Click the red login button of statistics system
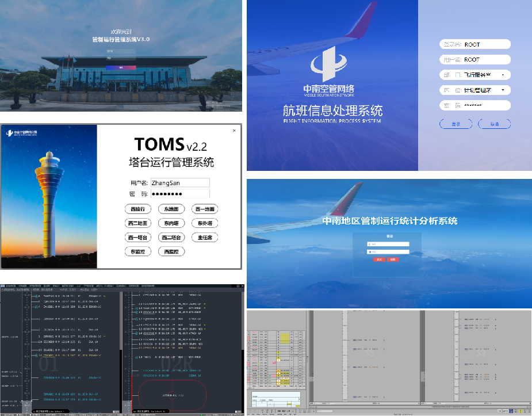This screenshot has width=532, height=416. [380, 259]
